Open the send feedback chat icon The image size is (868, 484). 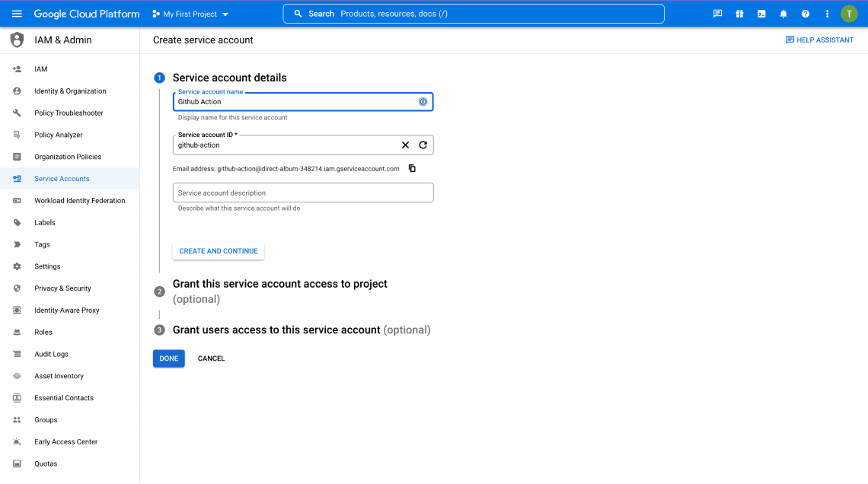(716, 13)
